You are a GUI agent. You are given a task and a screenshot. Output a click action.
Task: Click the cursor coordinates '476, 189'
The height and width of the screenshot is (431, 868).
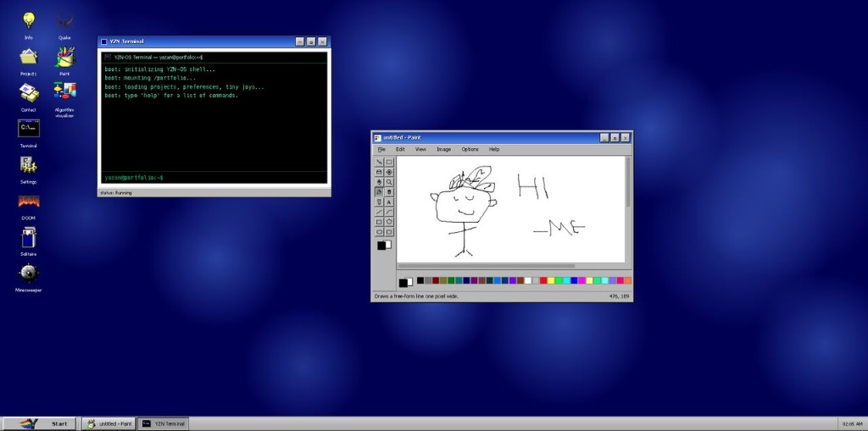[x=619, y=296]
